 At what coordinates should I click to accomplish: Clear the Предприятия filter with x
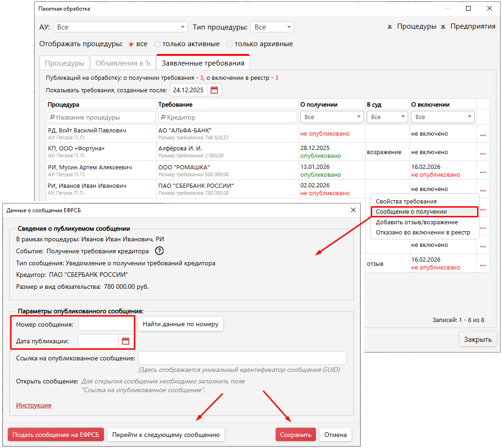pos(443,27)
